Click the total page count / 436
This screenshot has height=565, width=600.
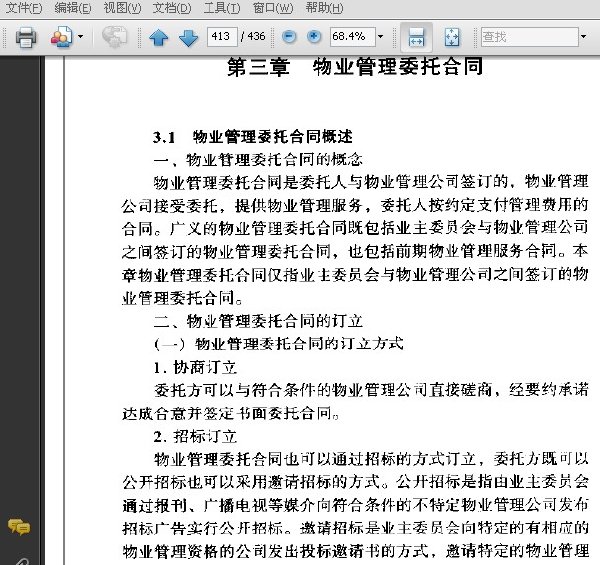click(x=253, y=37)
